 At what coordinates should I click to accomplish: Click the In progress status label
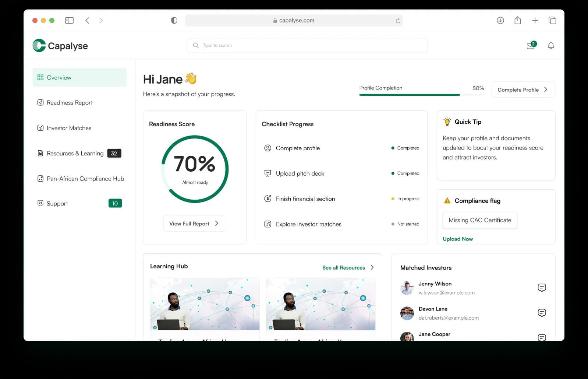(x=408, y=199)
